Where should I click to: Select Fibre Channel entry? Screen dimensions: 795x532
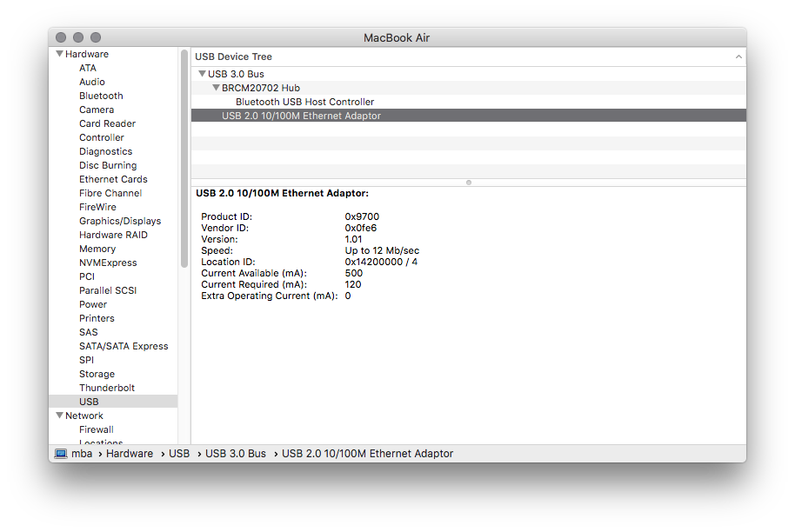click(x=110, y=193)
